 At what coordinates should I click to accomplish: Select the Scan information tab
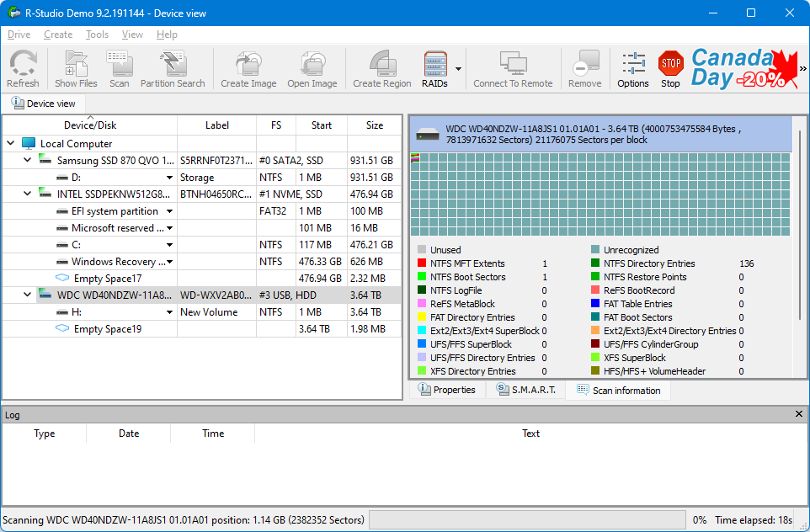tap(618, 391)
